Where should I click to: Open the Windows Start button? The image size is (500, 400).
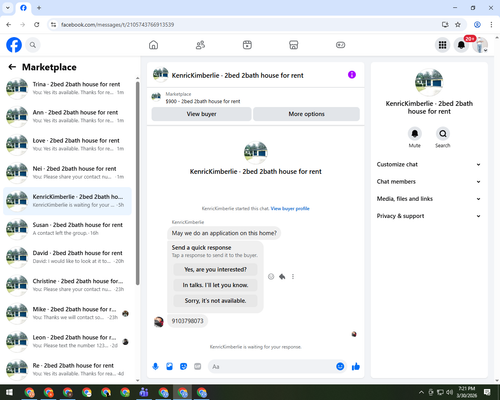click(x=9, y=392)
